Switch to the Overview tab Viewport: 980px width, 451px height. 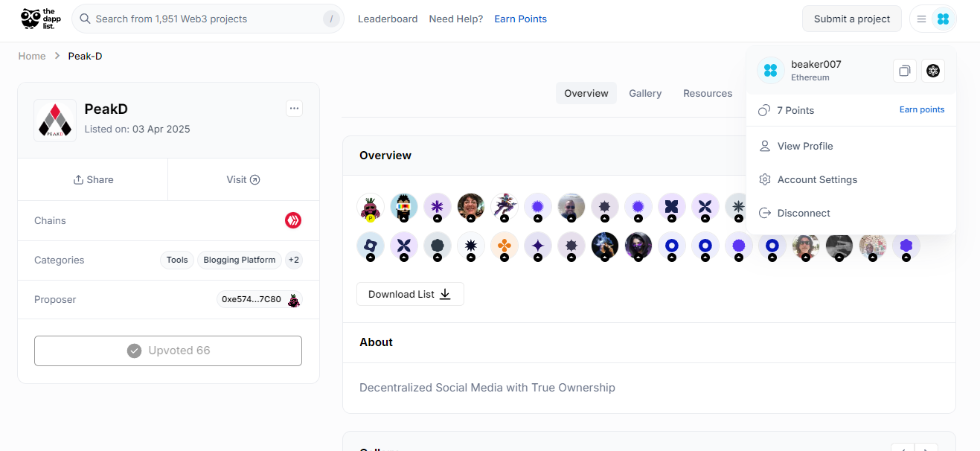coord(586,93)
